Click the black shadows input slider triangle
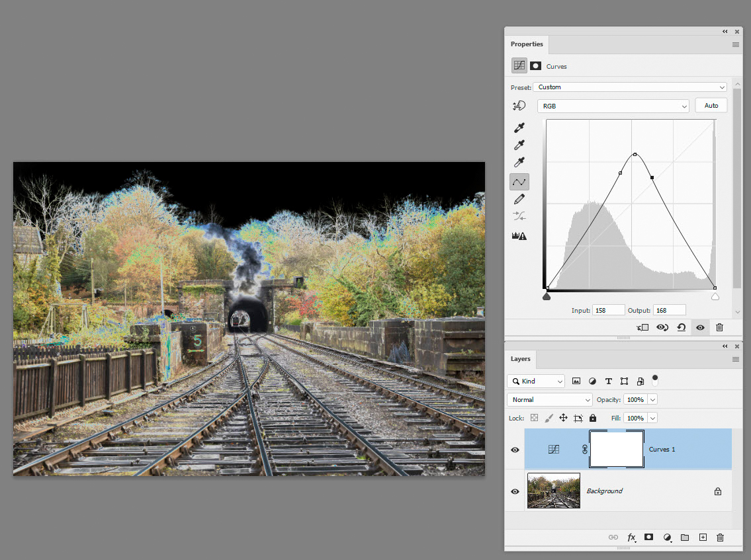 pos(547,296)
